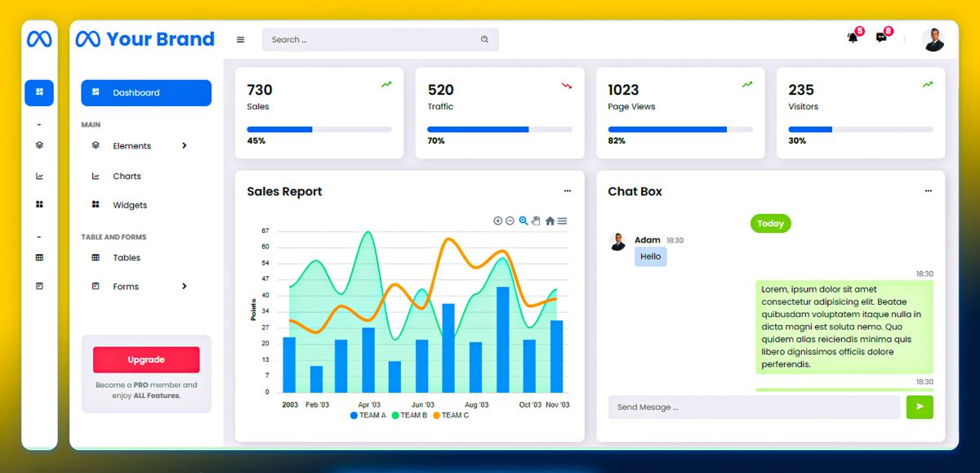Image resolution: width=980 pixels, height=473 pixels.
Task: Click the notifications bell icon
Action: point(851,36)
